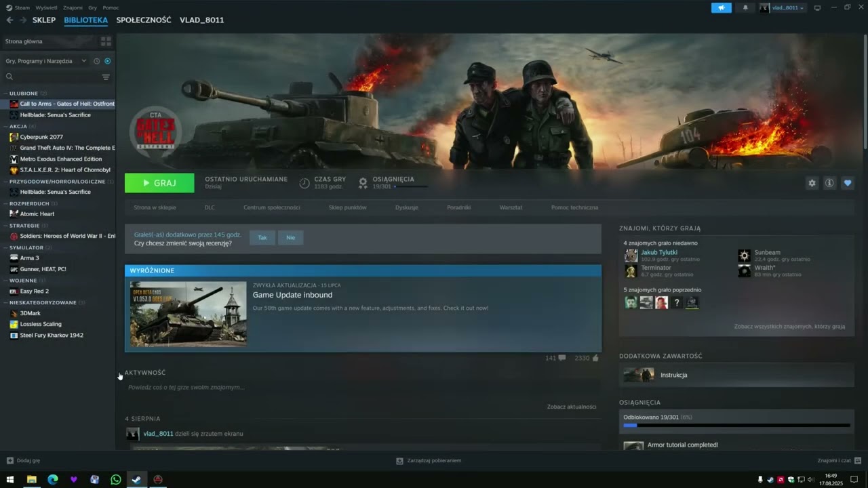Open Jakub Tylutki friend avatar
This screenshot has width=868, height=488.
[x=631, y=256]
